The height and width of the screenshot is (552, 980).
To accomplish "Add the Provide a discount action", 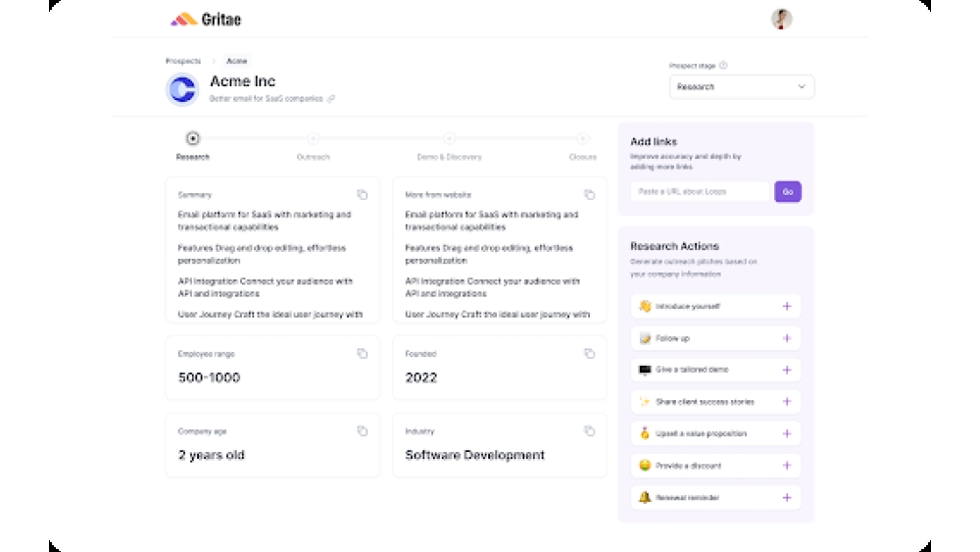I will [x=787, y=466].
